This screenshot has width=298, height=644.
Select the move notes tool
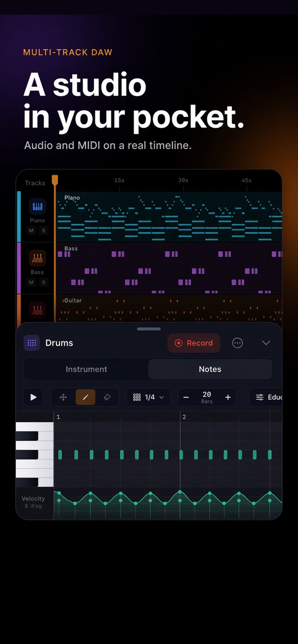(x=63, y=397)
